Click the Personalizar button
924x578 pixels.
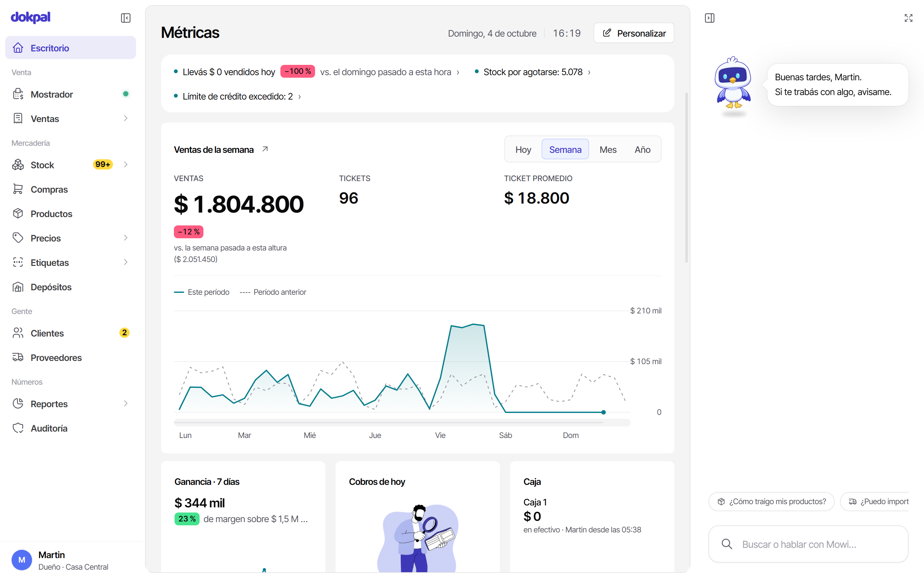[634, 33]
